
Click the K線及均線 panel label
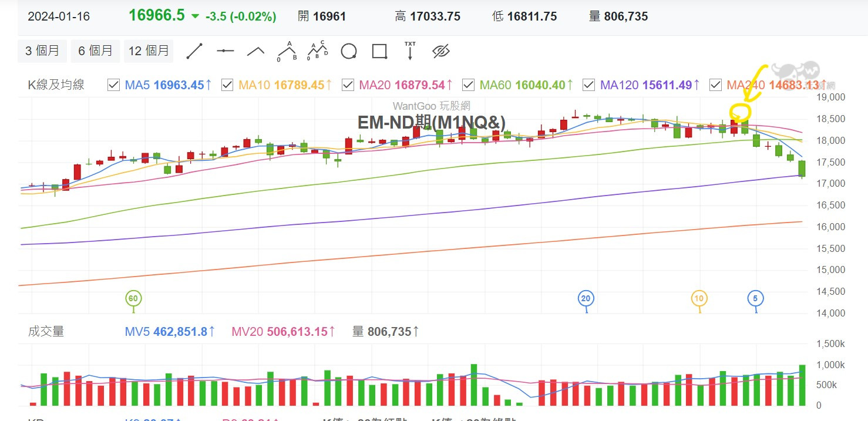(x=56, y=85)
